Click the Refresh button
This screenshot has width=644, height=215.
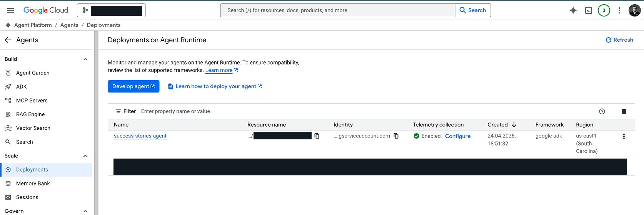tap(619, 40)
